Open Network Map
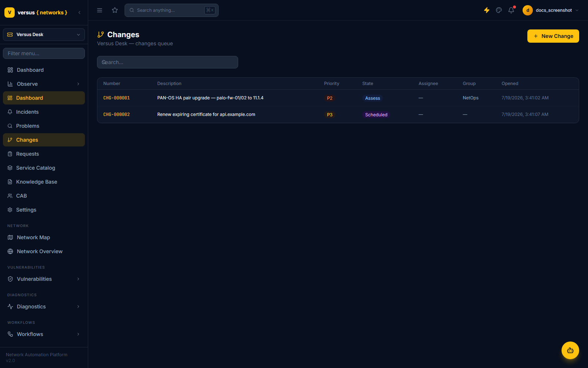 (x=44, y=237)
